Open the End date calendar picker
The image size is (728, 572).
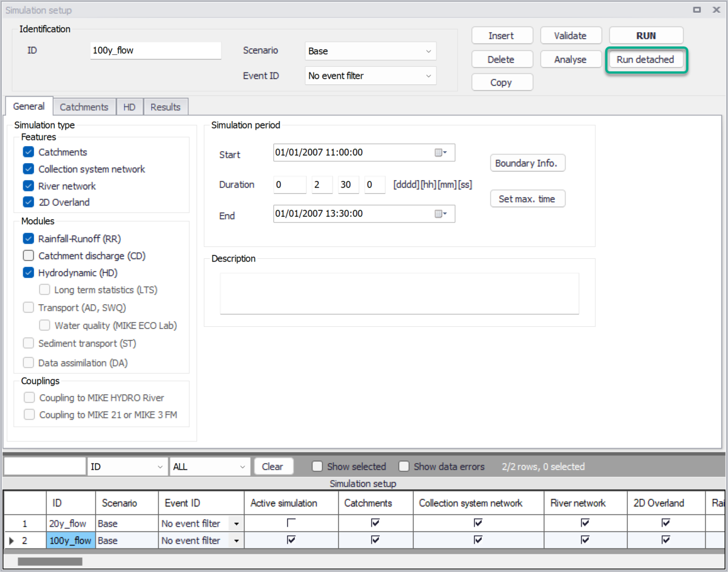440,214
